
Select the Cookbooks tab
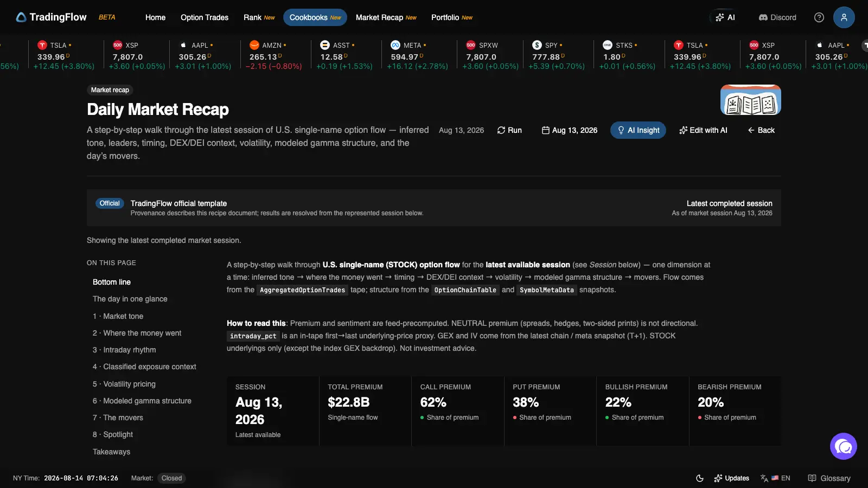point(315,17)
